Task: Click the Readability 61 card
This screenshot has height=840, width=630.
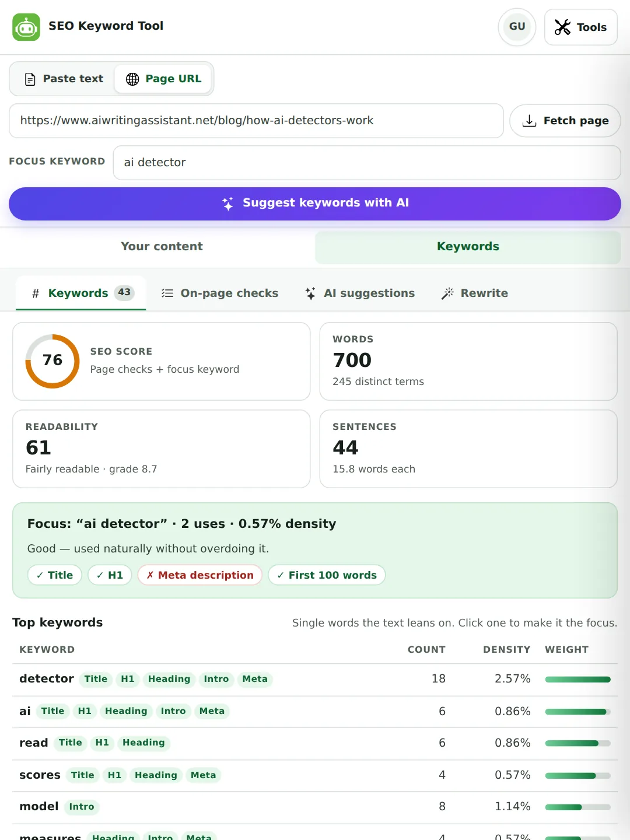Action: (162, 449)
